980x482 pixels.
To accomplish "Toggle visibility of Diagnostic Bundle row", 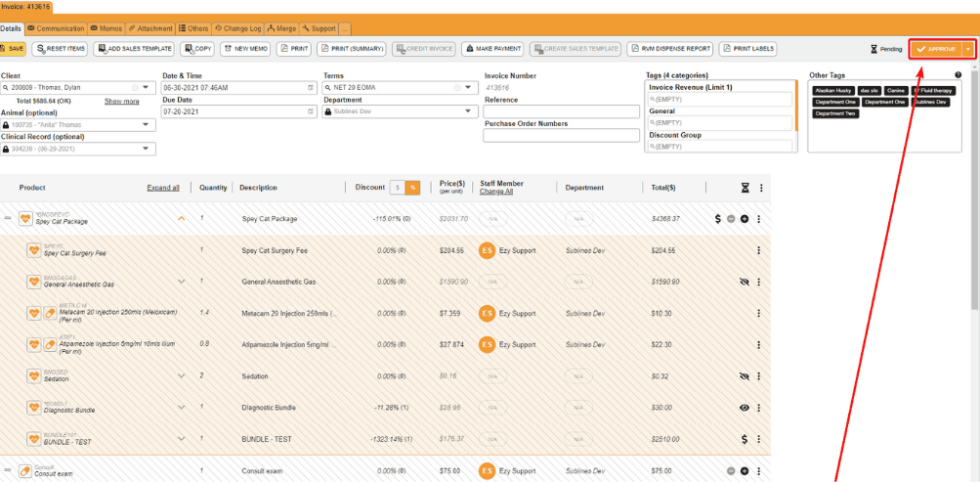I will click(744, 408).
